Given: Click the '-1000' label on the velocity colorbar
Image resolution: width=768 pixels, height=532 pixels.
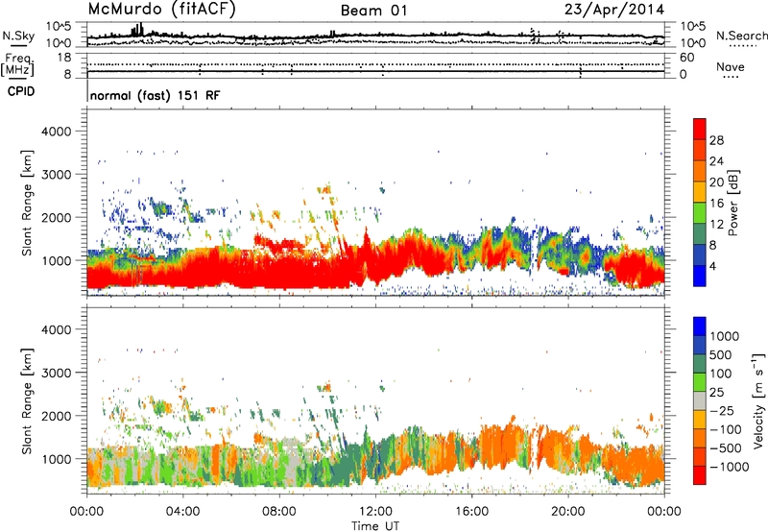Looking at the screenshot, I should point(730,467).
